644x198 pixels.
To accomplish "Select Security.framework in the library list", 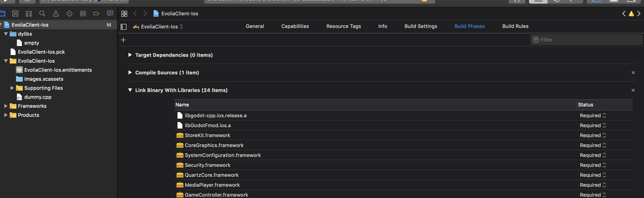I will [x=403, y=165].
